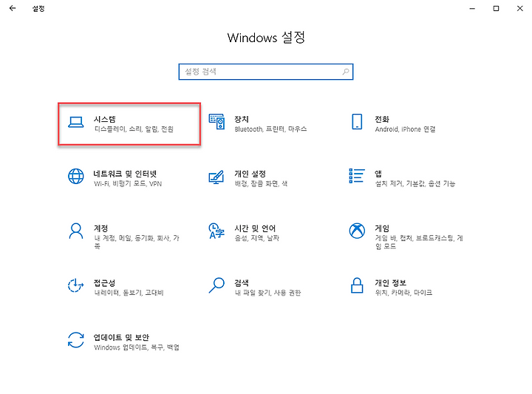532x394 pixels.
Task: Close the 설정 window
Action: pyautogui.click(x=519, y=8)
